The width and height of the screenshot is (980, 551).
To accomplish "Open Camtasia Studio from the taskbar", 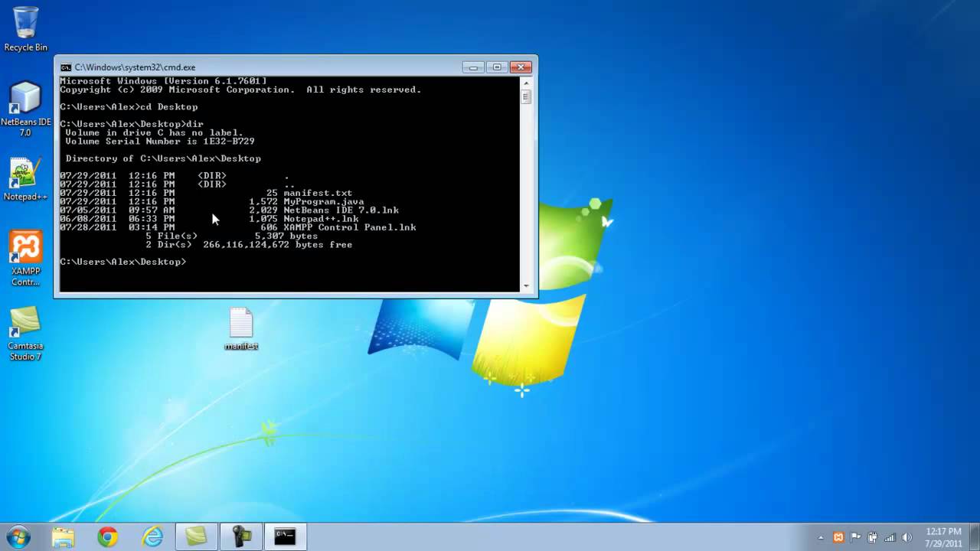I will pos(197,537).
